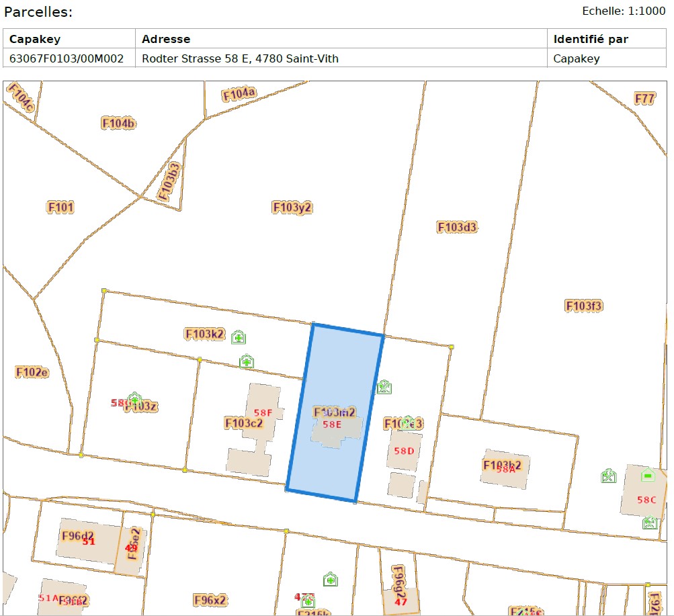Click the Adresse column header
The height and width of the screenshot is (616, 674).
tap(166, 39)
